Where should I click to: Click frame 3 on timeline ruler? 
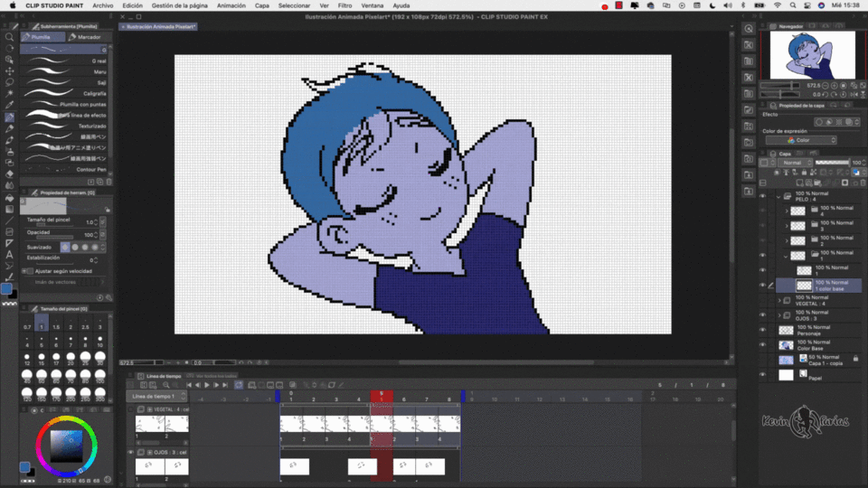336,399
